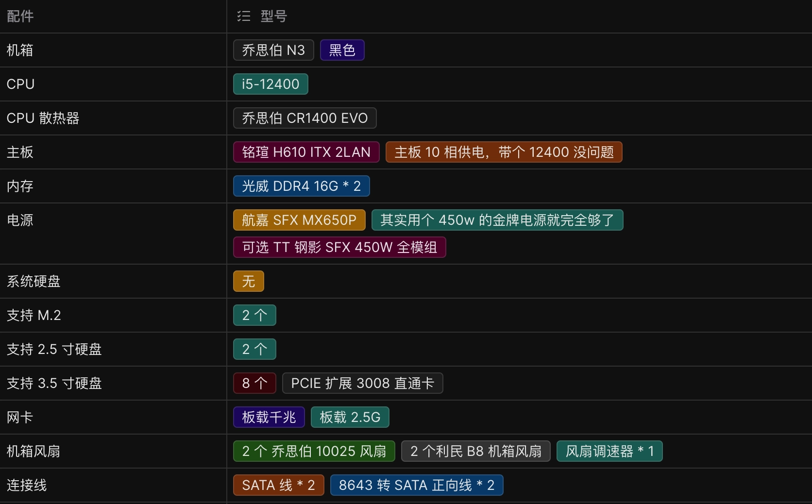This screenshot has height=504, width=812.
Task: Click the PCIE 扩展 3008 直通卡 tag
Action: coord(363,383)
